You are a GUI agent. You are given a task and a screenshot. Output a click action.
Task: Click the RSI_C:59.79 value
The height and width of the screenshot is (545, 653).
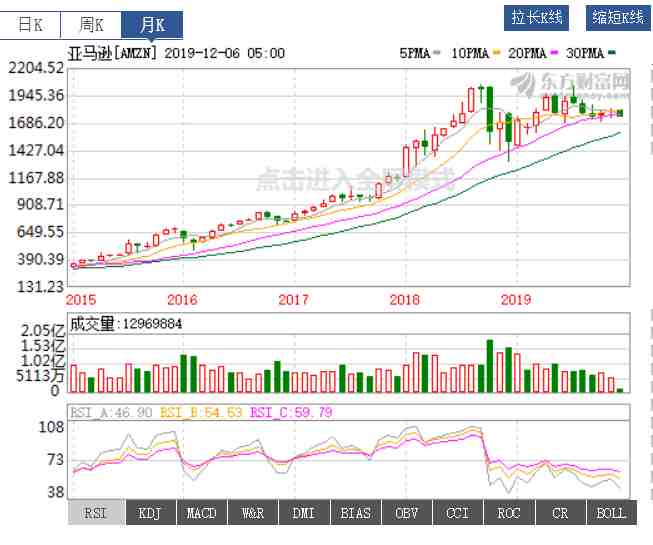click(291, 412)
